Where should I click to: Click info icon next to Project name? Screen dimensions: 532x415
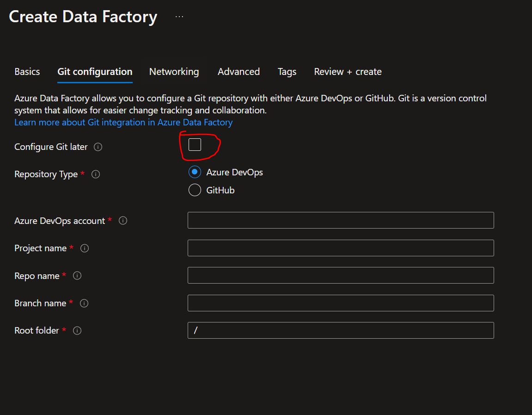pos(85,248)
